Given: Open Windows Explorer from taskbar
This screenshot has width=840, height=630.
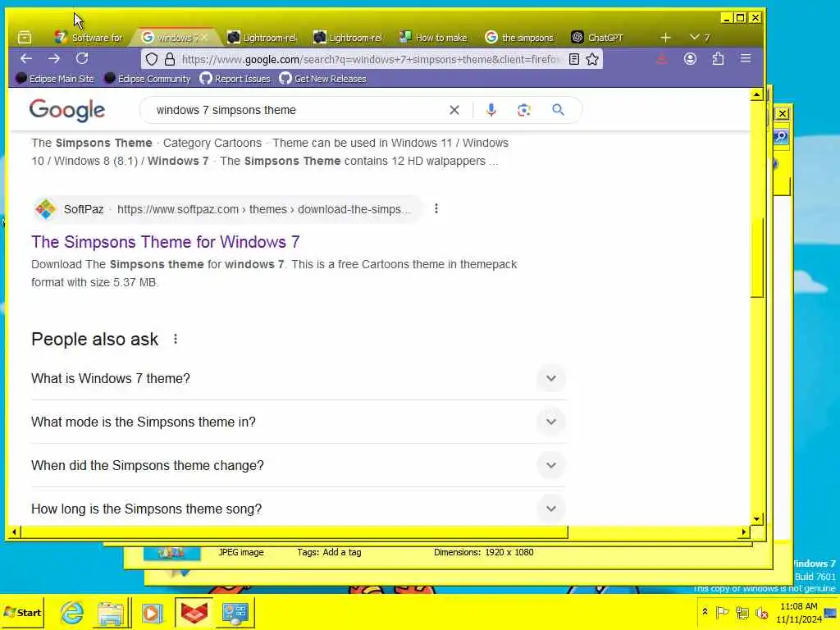Looking at the screenshot, I should click(x=111, y=612).
